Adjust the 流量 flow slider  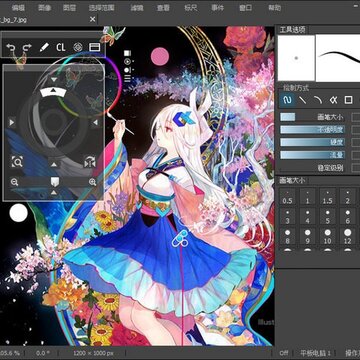312,155
